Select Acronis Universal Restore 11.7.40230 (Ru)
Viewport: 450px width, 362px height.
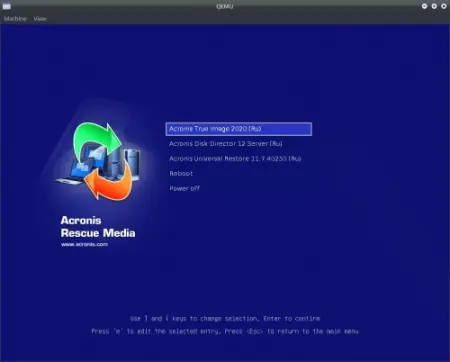click(x=235, y=159)
